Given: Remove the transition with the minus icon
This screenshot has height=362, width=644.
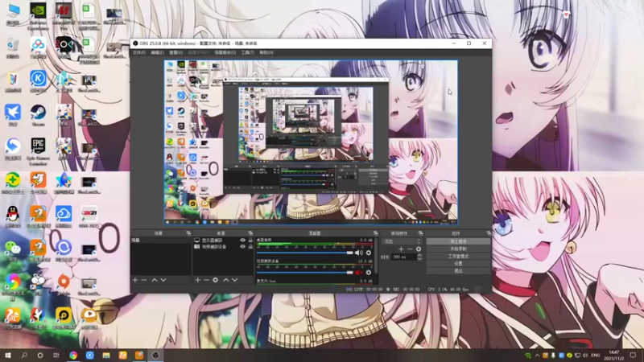Looking at the screenshot, I should coord(410,249).
